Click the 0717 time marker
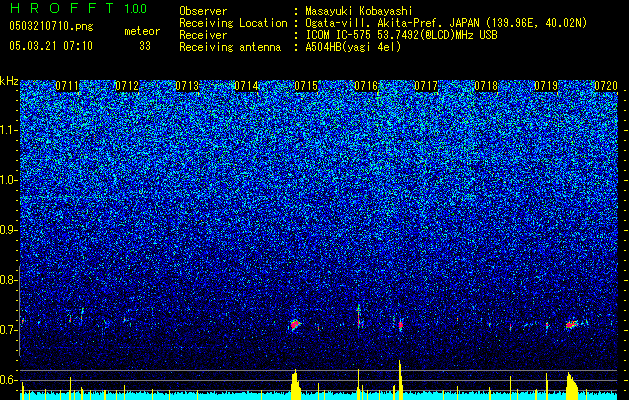This screenshot has width=629, height=400. pyautogui.click(x=426, y=86)
